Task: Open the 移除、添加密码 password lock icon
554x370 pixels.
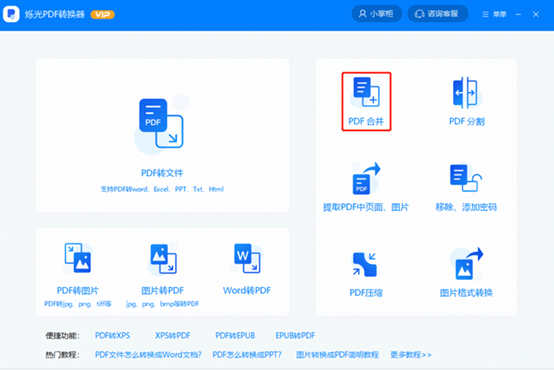Action: point(466,178)
